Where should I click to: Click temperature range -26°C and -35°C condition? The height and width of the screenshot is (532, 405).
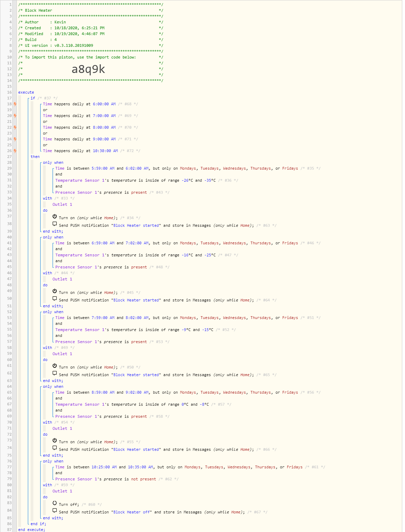pos(147,180)
